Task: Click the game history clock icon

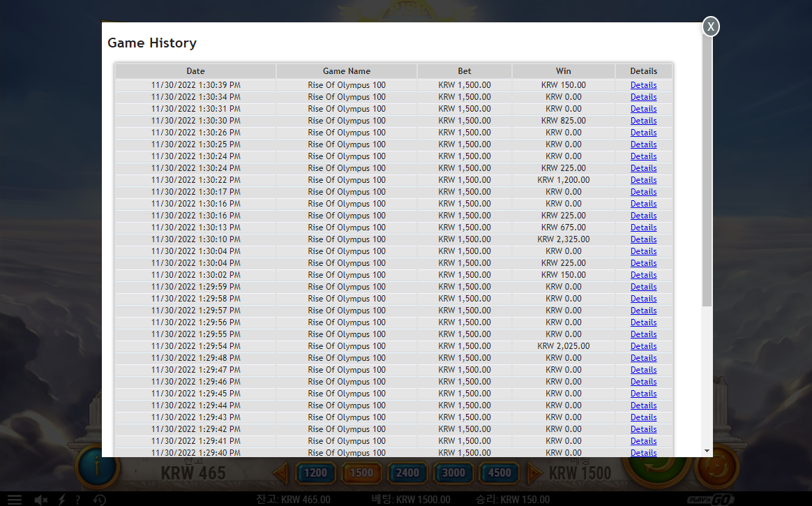Action: click(x=100, y=500)
